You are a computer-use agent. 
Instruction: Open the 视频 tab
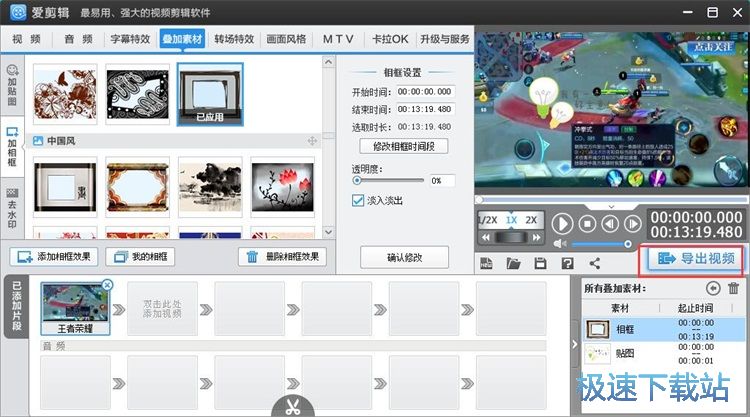[26, 39]
